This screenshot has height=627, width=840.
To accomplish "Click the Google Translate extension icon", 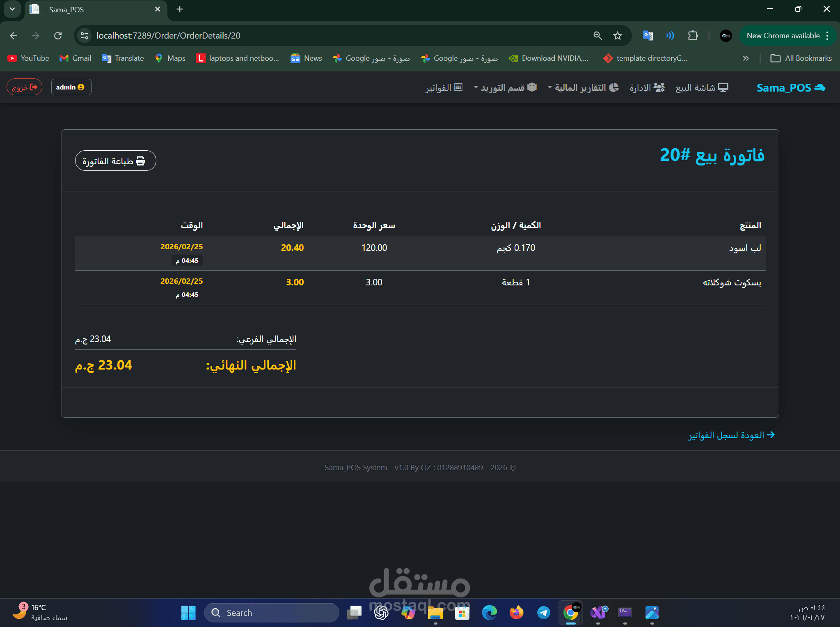I will point(648,36).
